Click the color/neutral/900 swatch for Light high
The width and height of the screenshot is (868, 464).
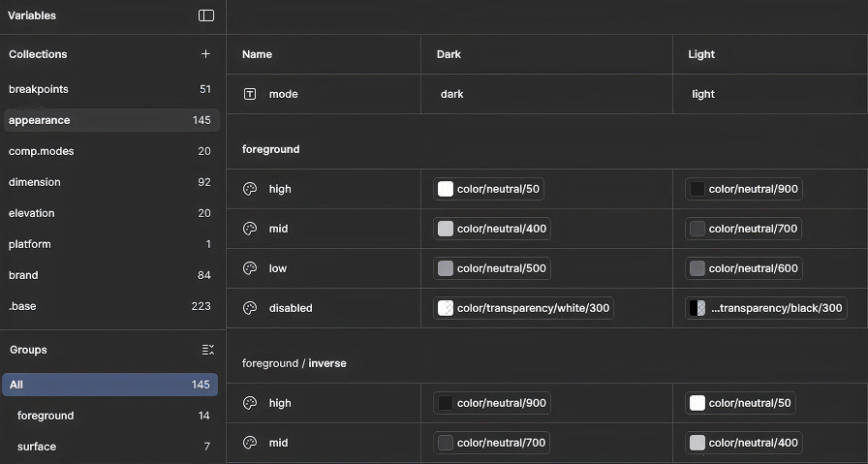[697, 189]
